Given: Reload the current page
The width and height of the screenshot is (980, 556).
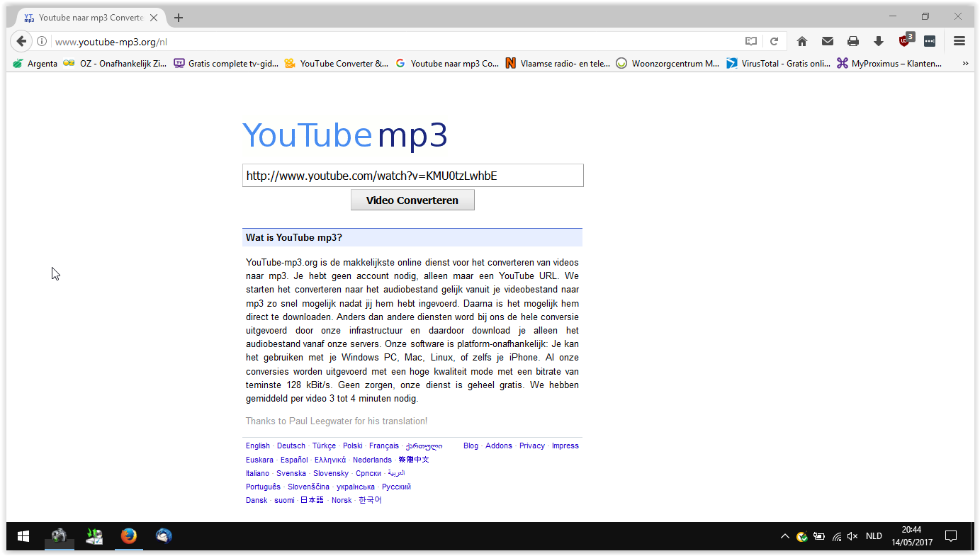Looking at the screenshot, I should [x=775, y=42].
